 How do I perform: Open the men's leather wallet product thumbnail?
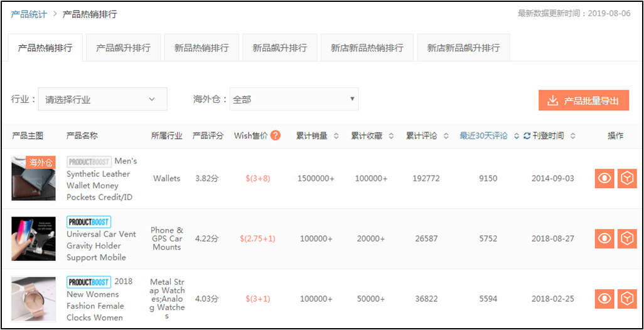[33, 178]
